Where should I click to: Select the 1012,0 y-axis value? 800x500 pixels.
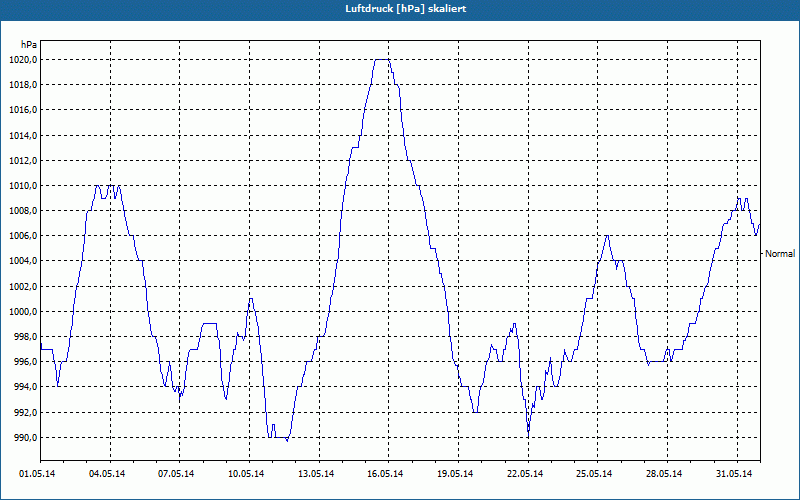tap(23, 161)
